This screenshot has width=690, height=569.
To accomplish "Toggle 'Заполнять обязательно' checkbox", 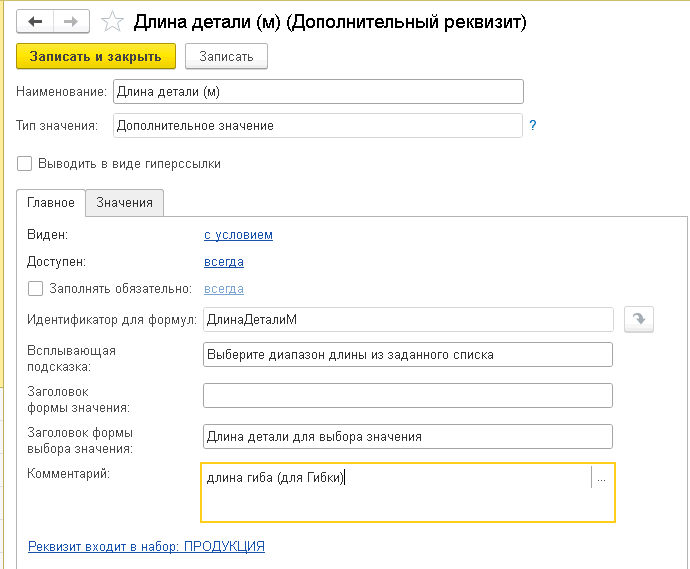I will click(x=36, y=289).
